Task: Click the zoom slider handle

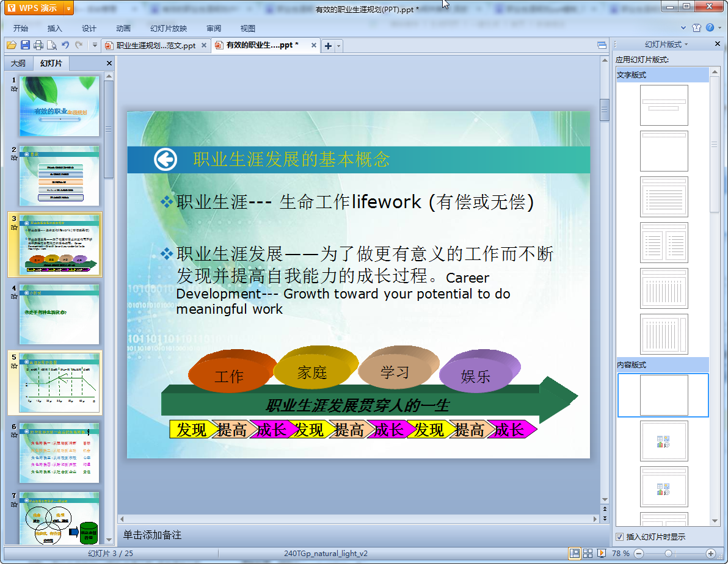Action: (x=668, y=553)
